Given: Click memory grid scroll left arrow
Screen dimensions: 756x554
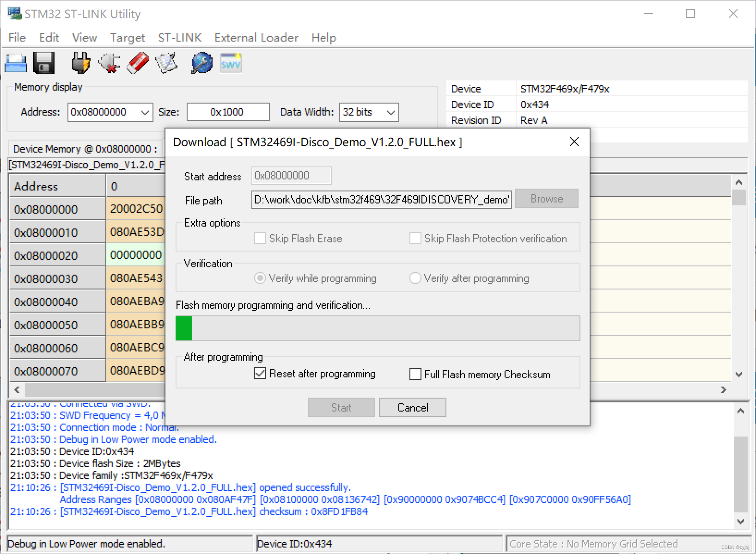Looking at the screenshot, I should pyautogui.click(x=17, y=390).
